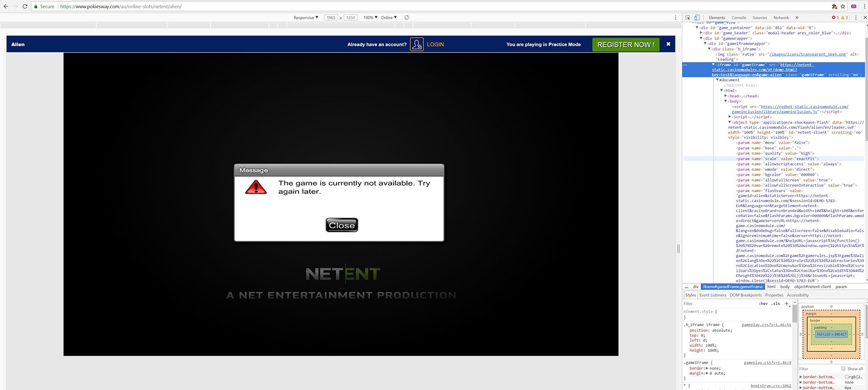Click the computed styles Filter input
Image resolution: width=868 pixels, height=390 pixels.
click(x=819, y=369)
